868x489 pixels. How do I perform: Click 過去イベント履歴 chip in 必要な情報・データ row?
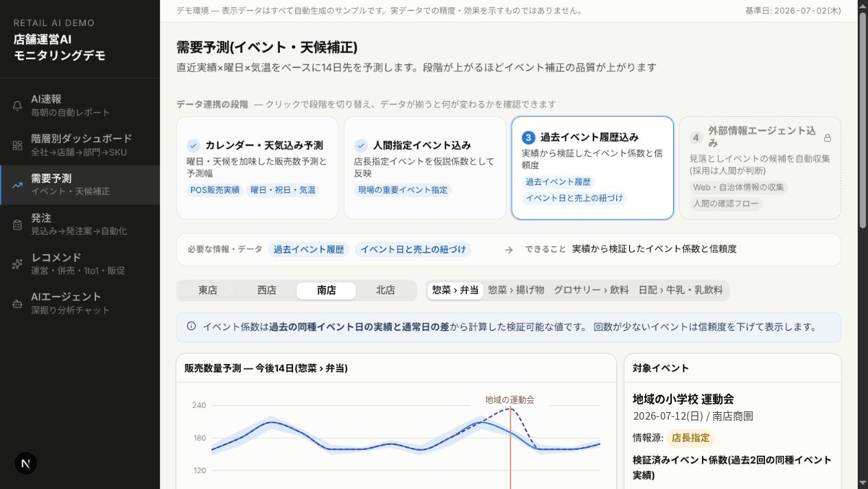[309, 250]
